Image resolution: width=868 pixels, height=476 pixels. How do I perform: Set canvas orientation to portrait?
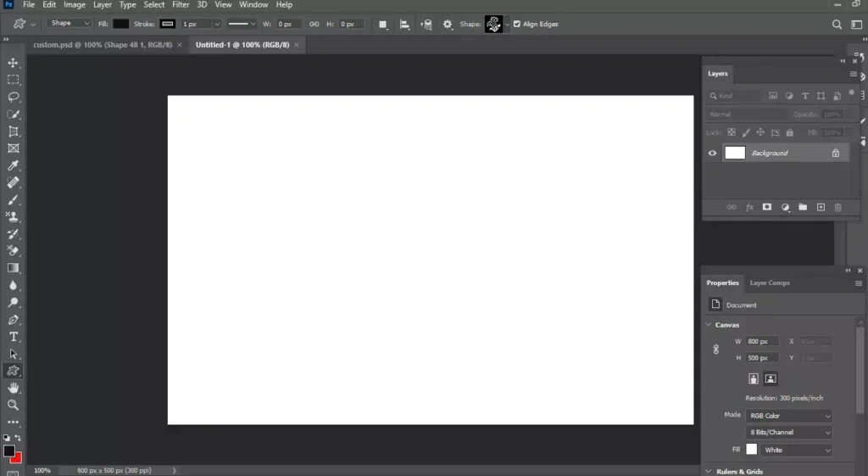(x=754, y=378)
